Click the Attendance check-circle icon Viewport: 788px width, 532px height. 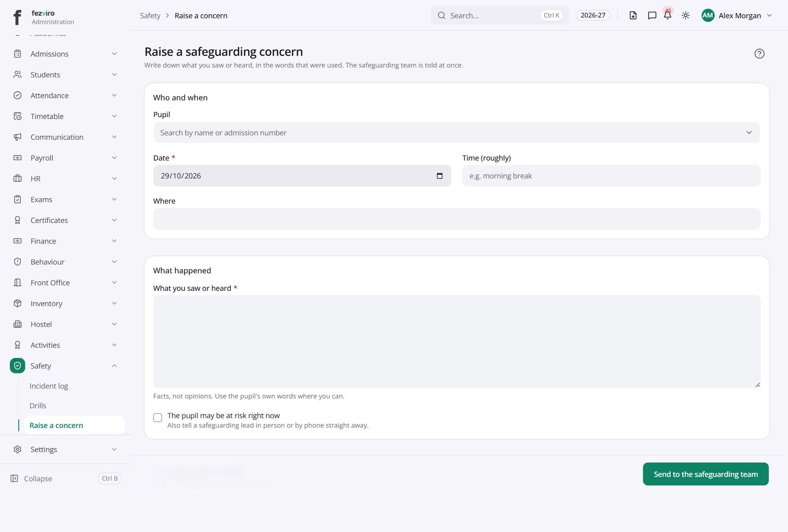[x=18, y=95]
